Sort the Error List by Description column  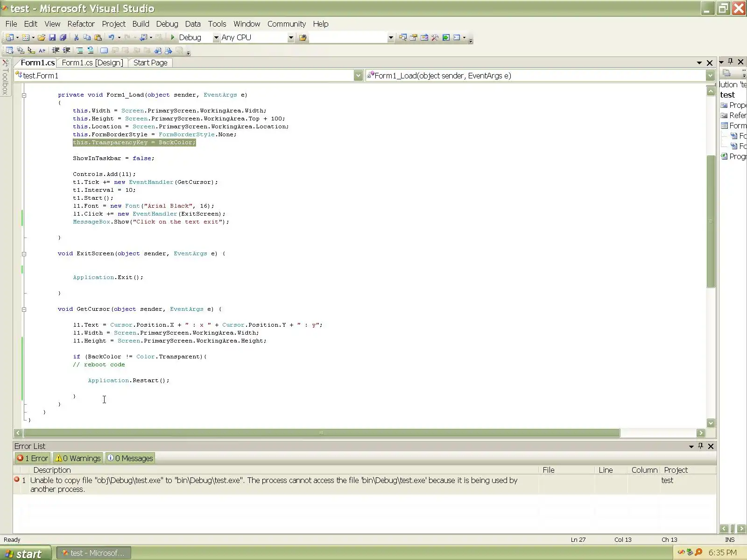tap(284, 470)
